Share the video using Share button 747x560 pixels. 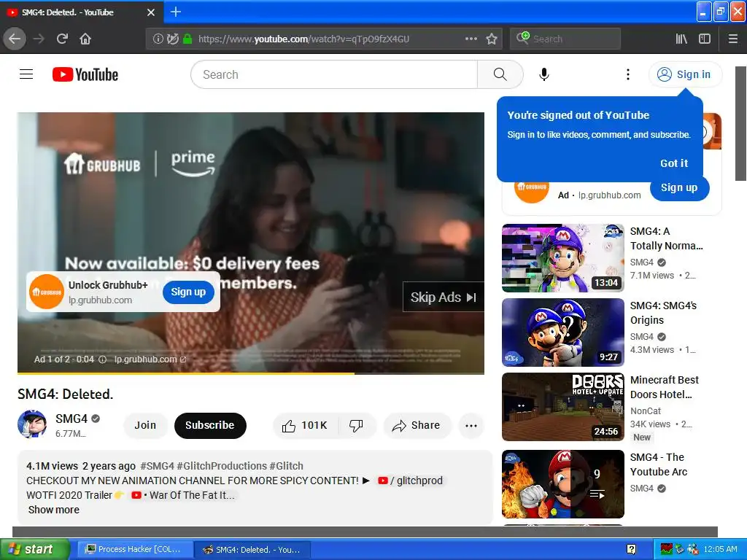pos(417,425)
